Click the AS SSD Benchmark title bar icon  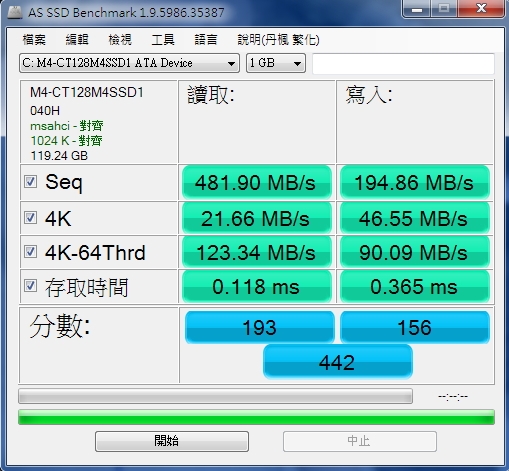point(15,12)
